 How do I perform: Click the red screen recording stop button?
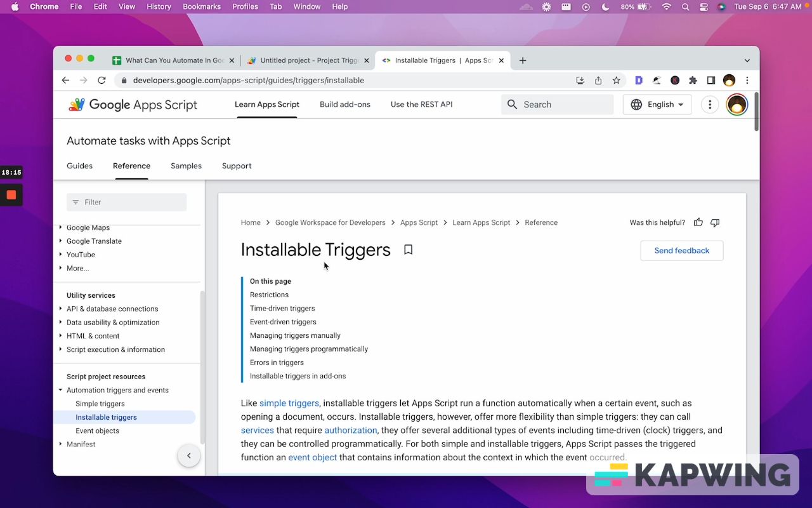11,195
